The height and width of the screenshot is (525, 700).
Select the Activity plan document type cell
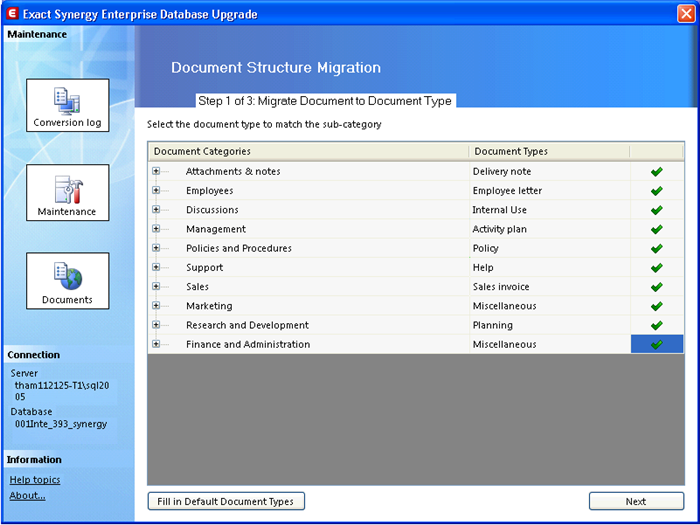(x=550, y=229)
